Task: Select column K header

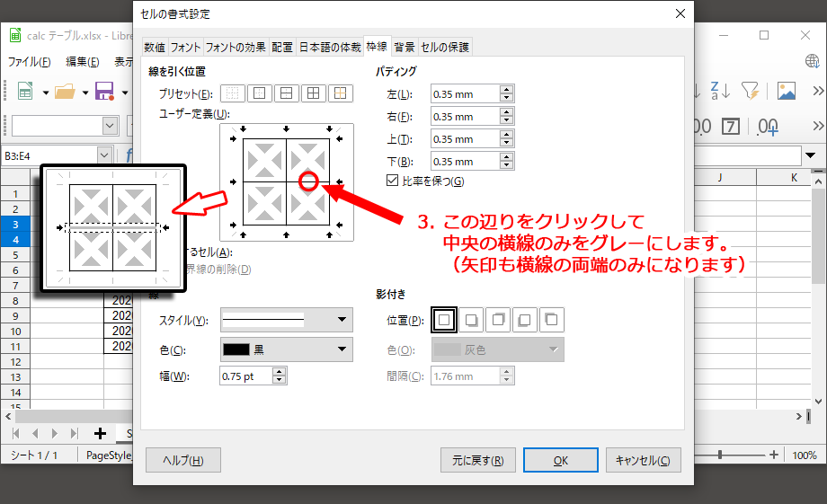Action: [x=794, y=178]
